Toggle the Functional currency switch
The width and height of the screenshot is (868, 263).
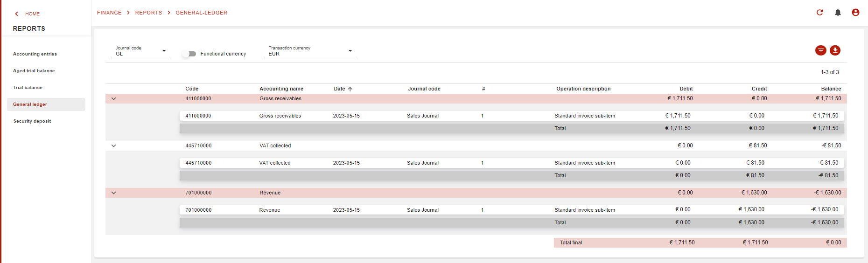pos(189,54)
